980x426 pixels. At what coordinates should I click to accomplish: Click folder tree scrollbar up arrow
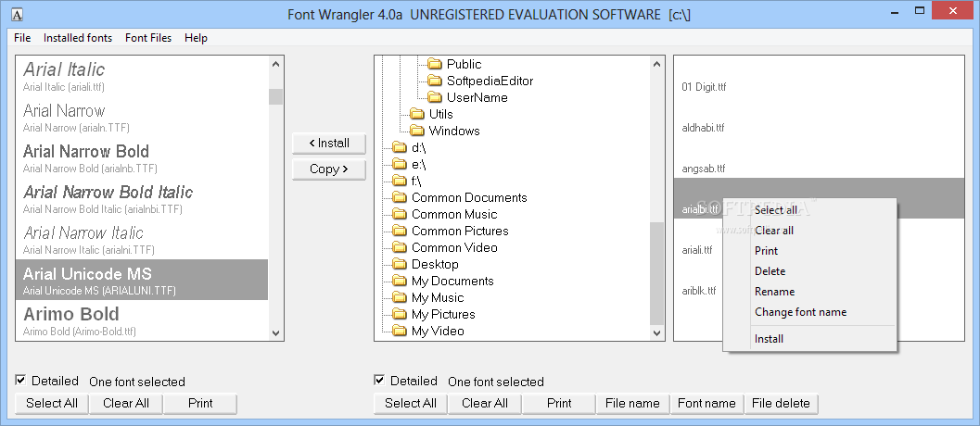(656, 64)
